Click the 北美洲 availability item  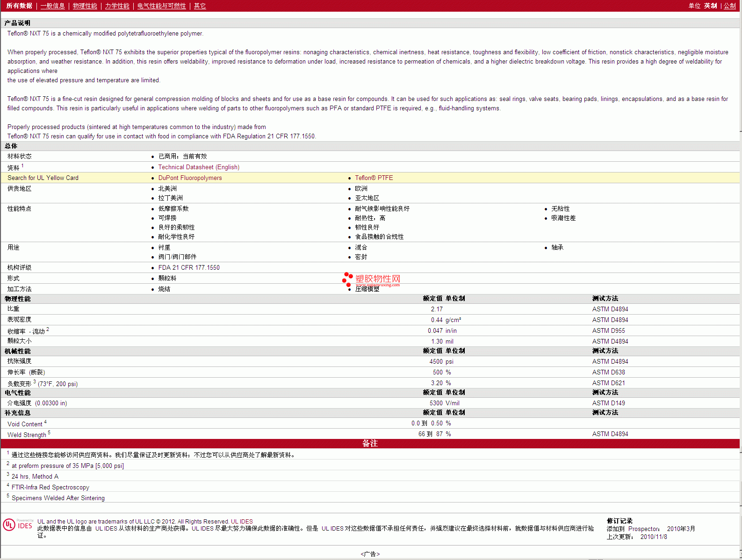pyautogui.click(x=167, y=188)
